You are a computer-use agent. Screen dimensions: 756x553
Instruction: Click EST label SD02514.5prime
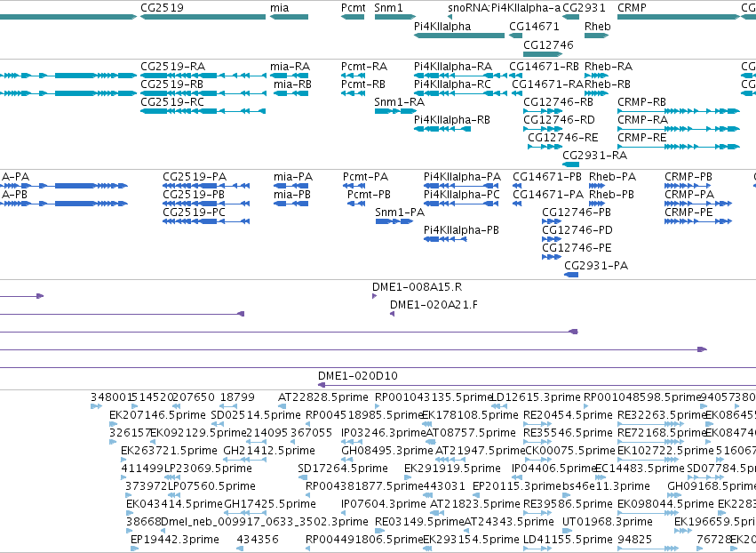[x=257, y=415]
